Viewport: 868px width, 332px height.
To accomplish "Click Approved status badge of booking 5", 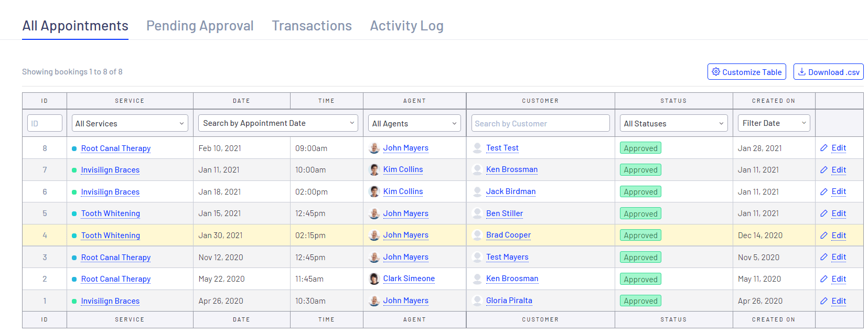I will [640, 213].
